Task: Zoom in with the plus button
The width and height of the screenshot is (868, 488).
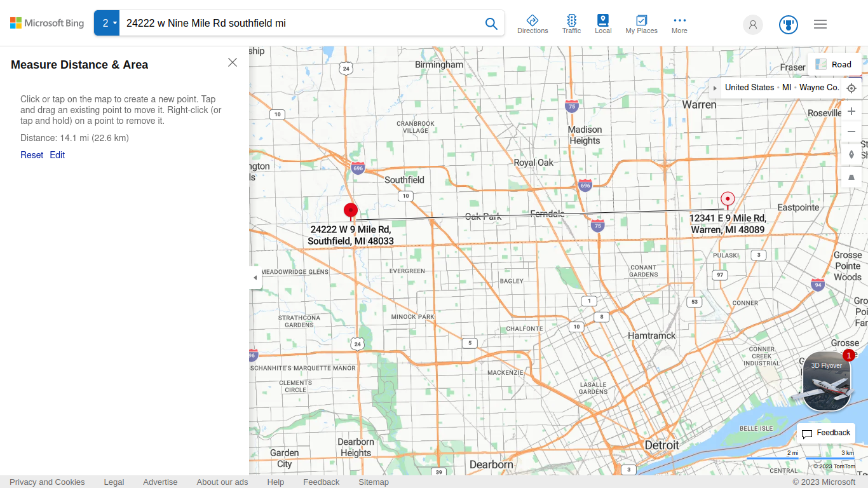Action: (851, 111)
